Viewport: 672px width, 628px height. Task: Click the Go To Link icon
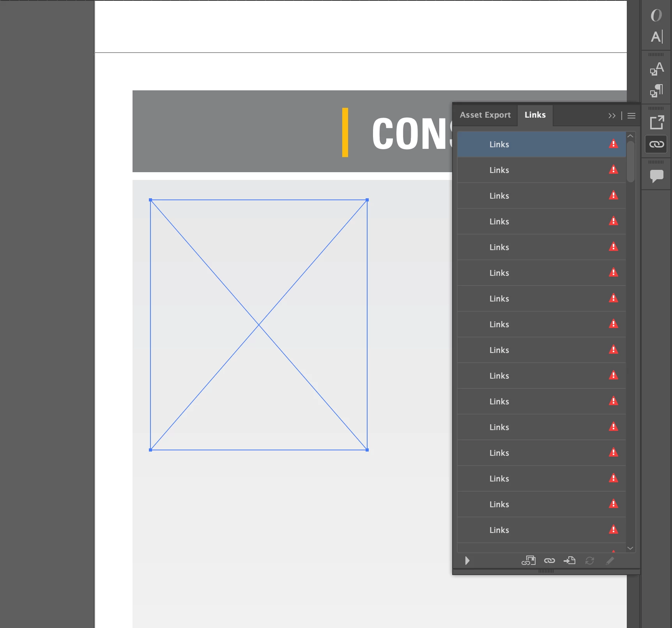click(569, 561)
